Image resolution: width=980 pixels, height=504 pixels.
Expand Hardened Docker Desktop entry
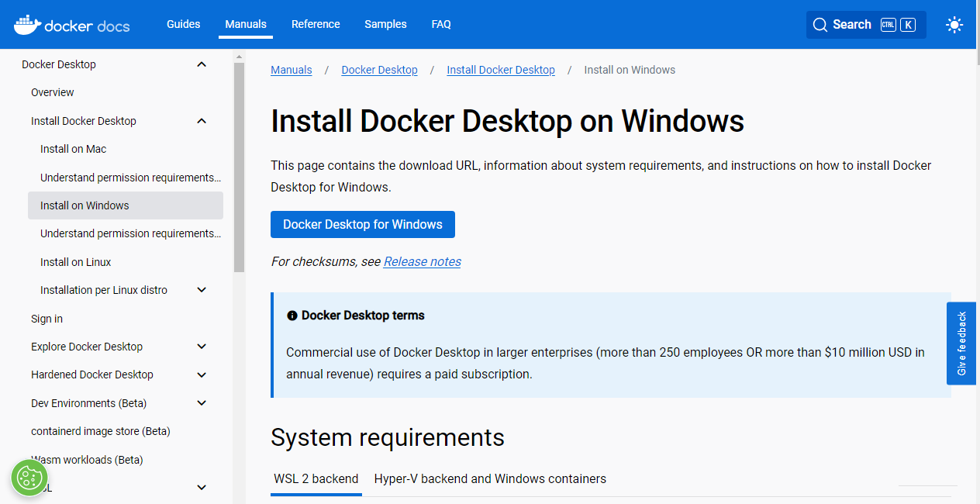coord(201,375)
